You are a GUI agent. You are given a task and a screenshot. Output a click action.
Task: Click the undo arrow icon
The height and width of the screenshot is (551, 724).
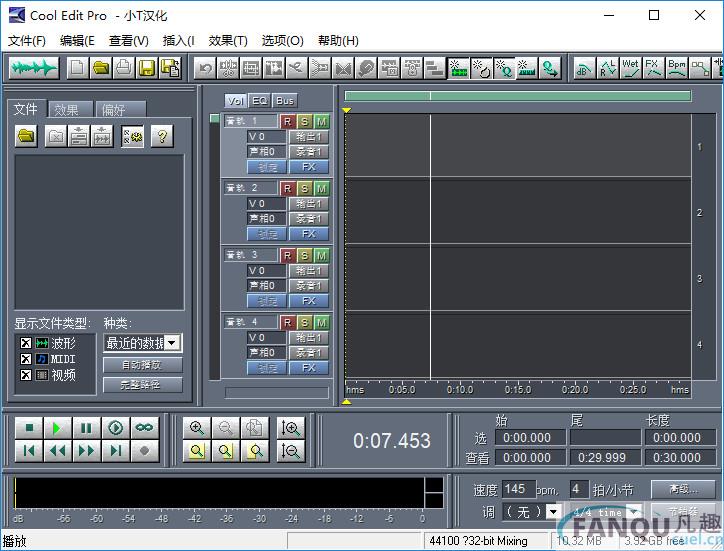(x=205, y=68)
